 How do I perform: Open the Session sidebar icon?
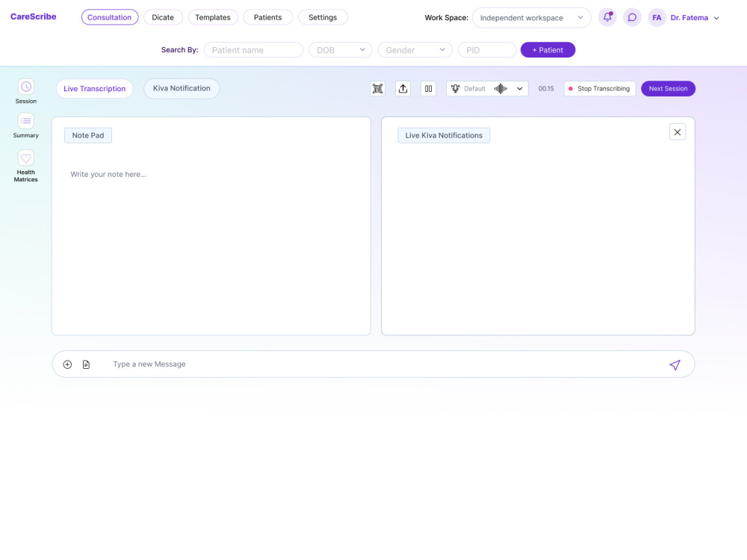coord(25,87)
